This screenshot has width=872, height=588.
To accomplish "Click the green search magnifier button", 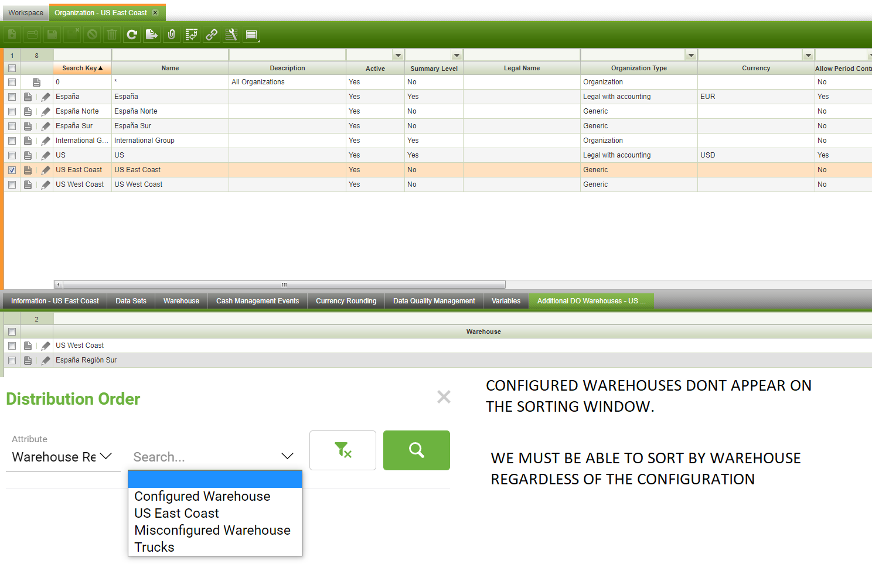I will (417, 450).
